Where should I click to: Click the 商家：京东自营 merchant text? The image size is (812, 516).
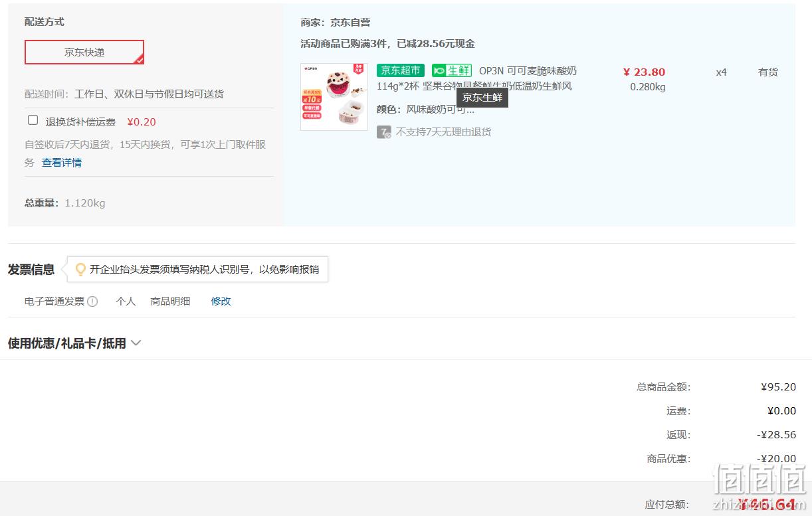tap(336, 23)
